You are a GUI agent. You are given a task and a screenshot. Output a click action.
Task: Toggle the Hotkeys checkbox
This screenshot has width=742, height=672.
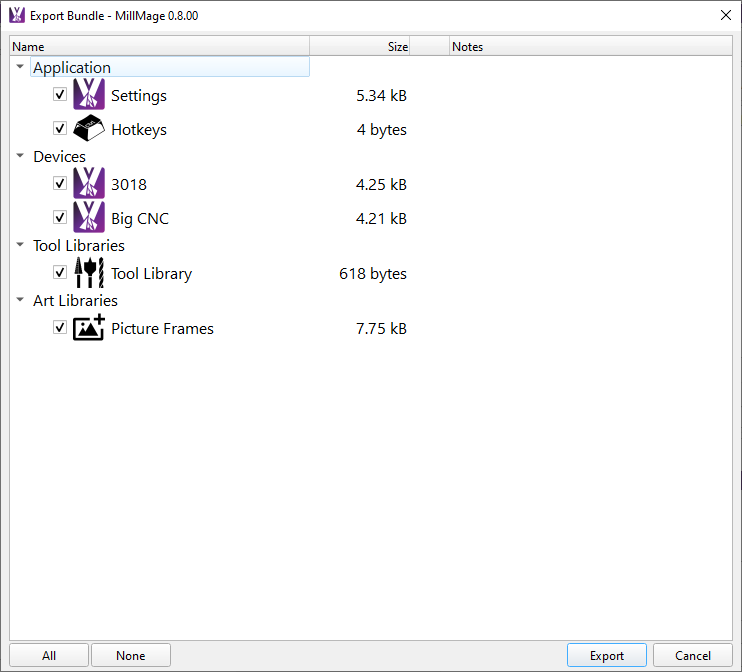coord(60,129)
